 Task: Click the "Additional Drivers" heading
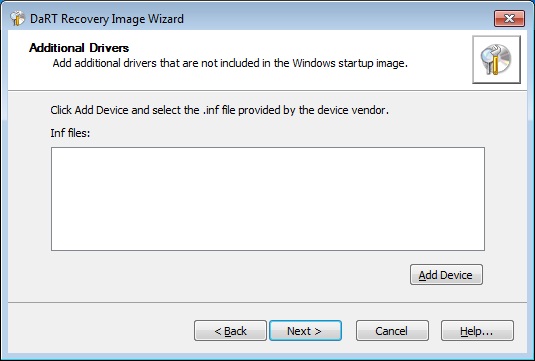[79, 48]
